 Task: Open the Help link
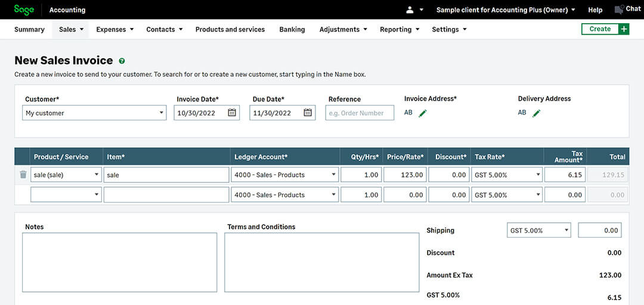tap(595, 10)
